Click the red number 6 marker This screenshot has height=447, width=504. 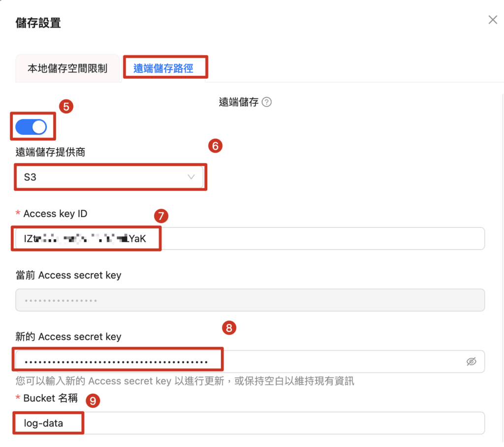[215, 146]
